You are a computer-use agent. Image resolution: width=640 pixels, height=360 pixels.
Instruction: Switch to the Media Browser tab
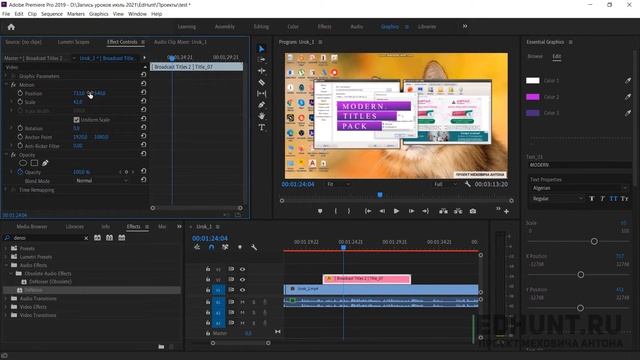point(32,227)
